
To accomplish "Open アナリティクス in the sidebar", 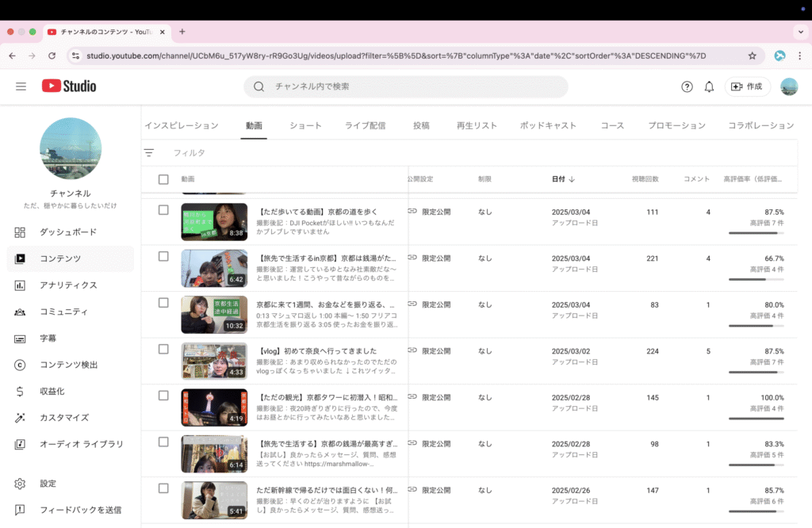I will click(x=68, y=285).
